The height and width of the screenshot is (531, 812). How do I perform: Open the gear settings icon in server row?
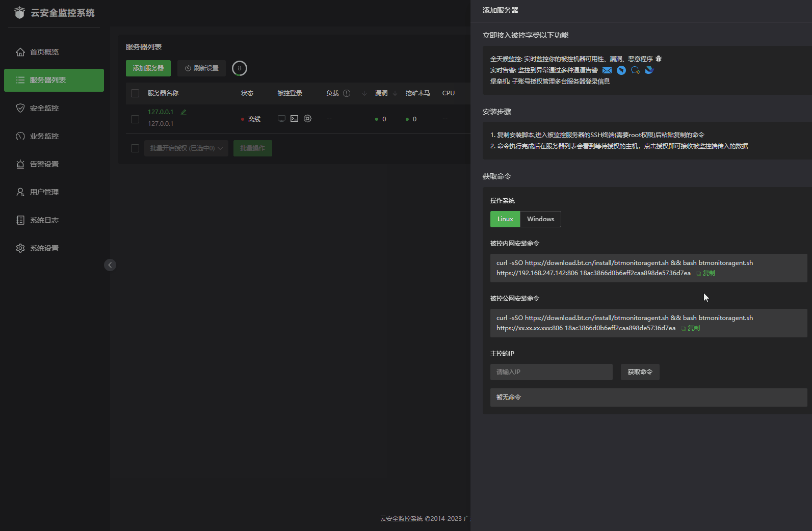pos(307,119)
